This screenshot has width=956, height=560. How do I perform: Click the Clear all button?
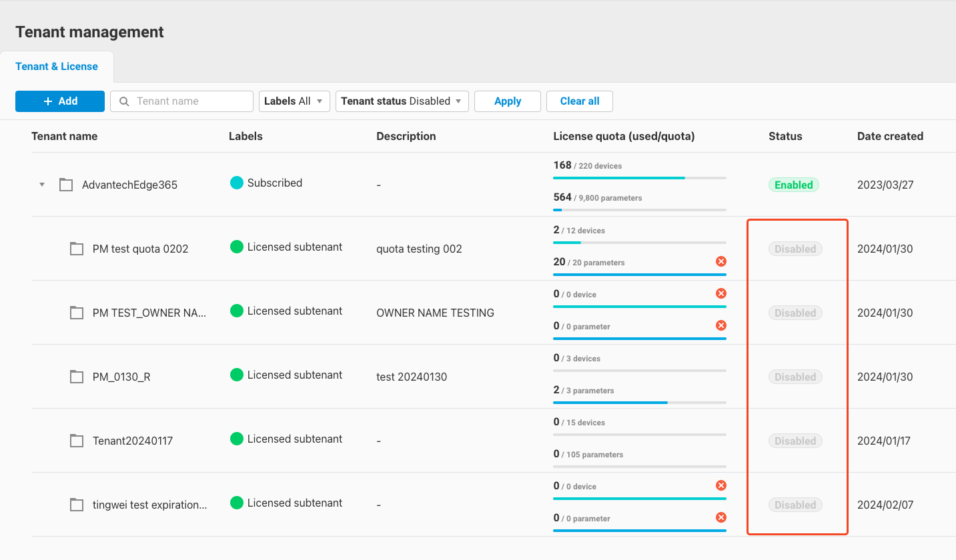579,101
